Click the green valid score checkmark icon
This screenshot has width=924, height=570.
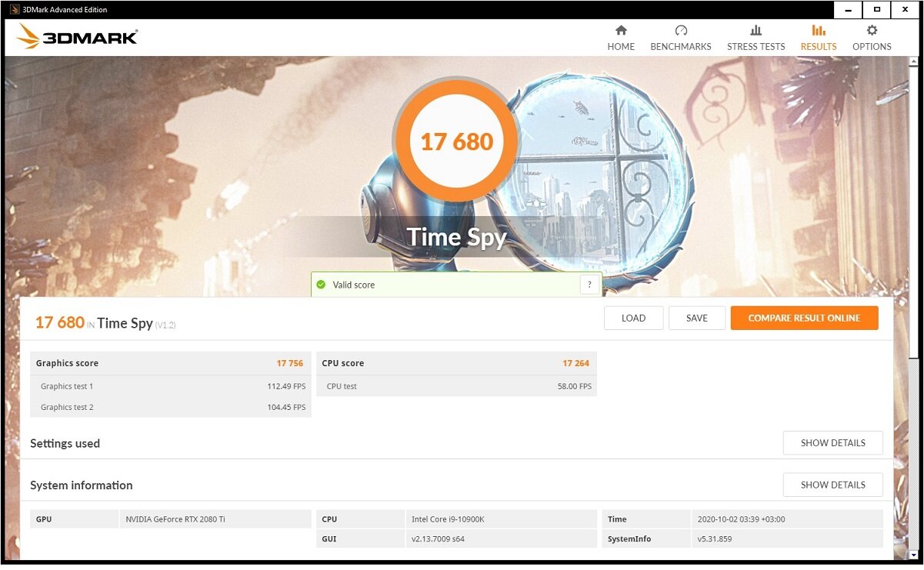coord(321,285)
